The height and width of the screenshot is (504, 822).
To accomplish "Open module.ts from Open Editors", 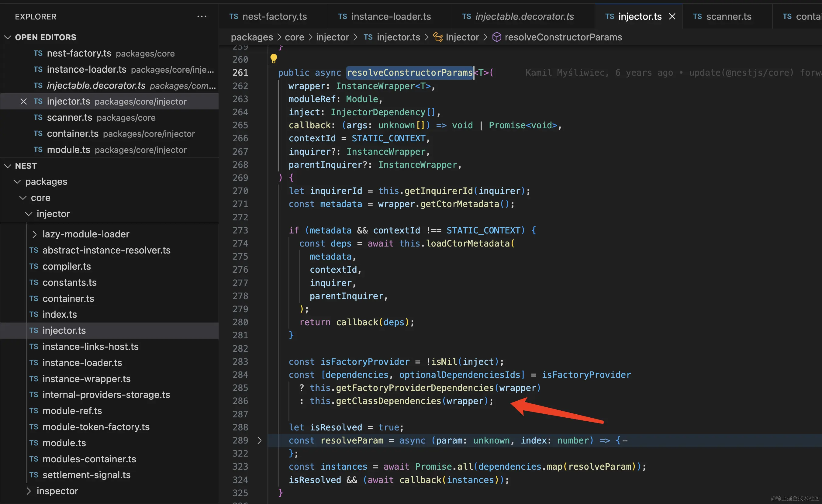I will click(x=109, y=150).
